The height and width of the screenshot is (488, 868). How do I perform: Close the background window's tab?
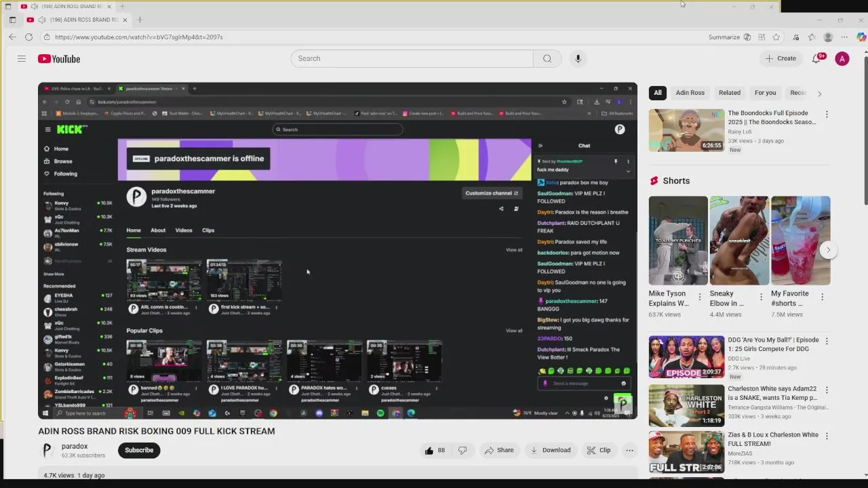coord(109,6)
